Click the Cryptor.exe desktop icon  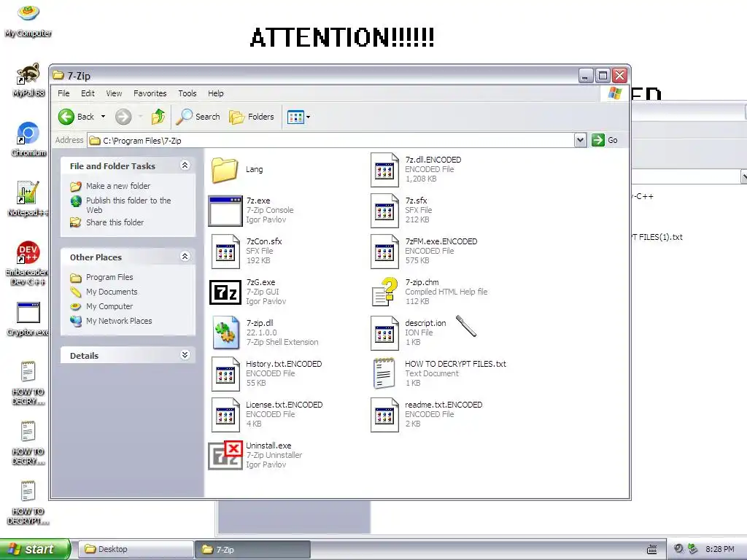coord(28,319)
